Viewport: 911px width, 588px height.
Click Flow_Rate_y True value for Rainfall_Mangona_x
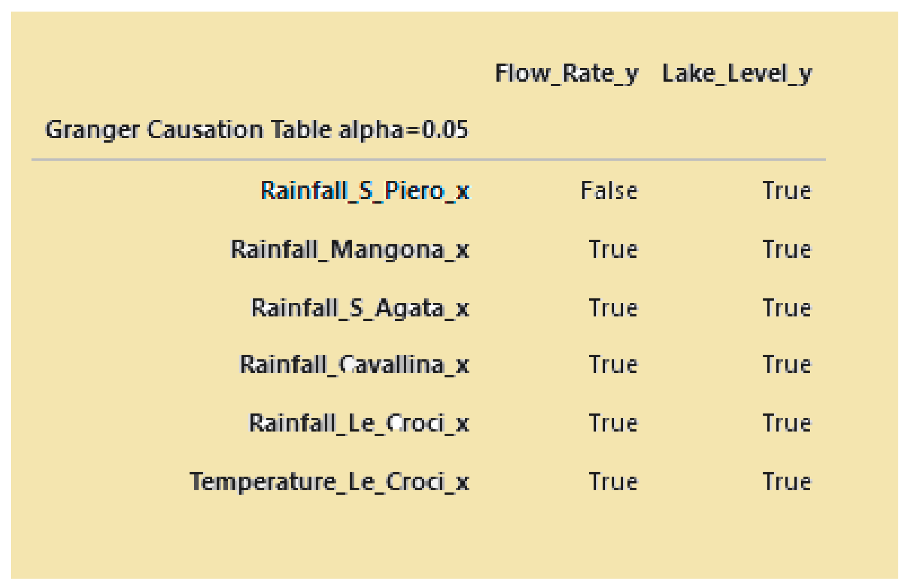tap(613, 250)
